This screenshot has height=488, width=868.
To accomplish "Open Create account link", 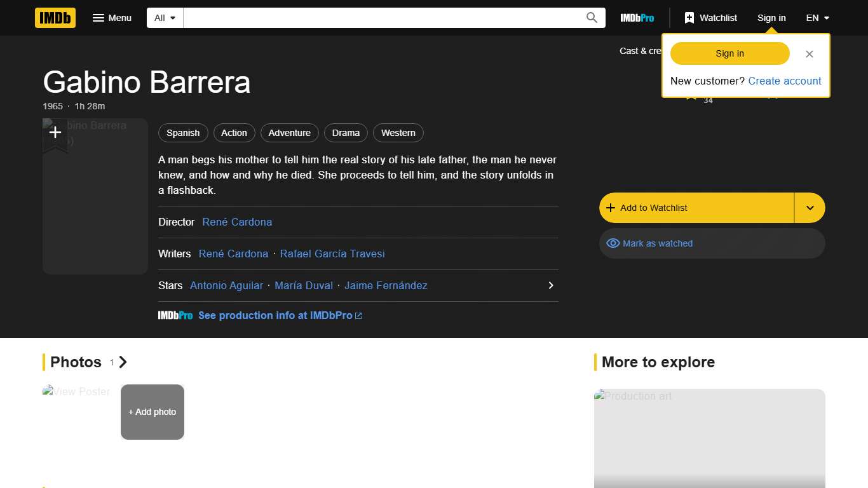I will pyautogui.click(x=785, y=81).
